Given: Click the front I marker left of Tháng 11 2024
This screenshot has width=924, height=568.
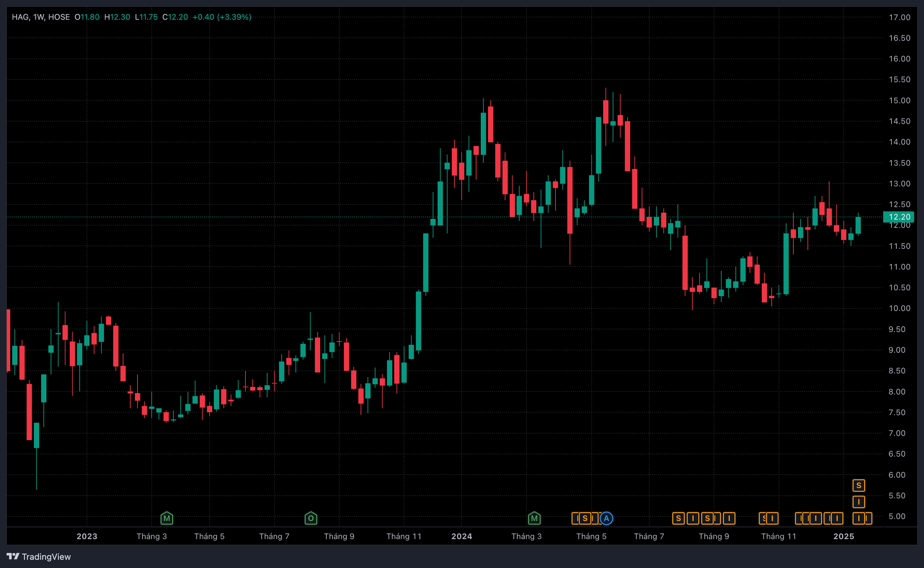Looking at the screenshot, I should click(x=772, y=519).
